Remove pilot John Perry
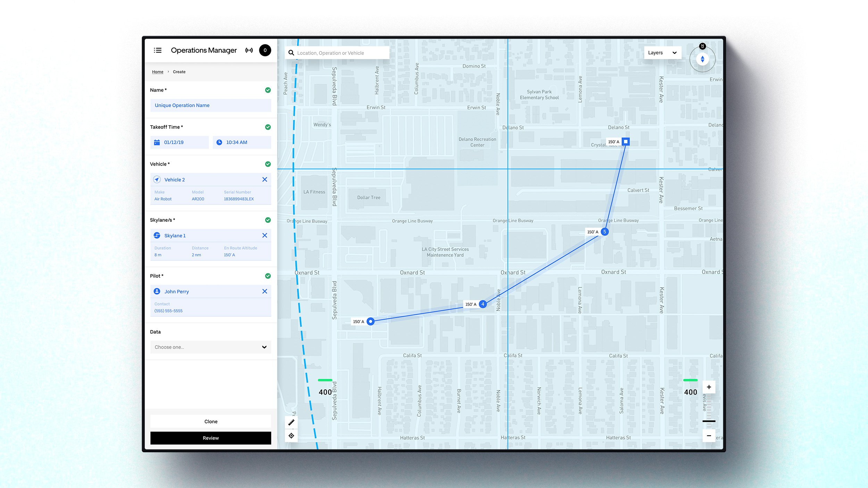 click(265, 291)
